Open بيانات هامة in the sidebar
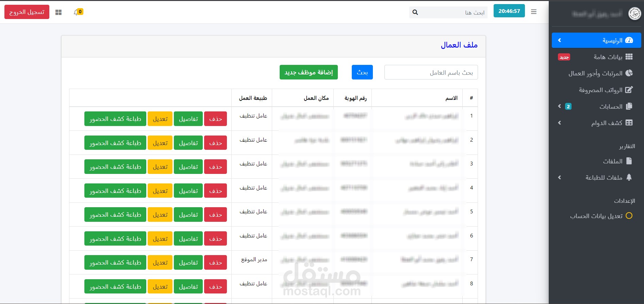 click(x=596, y=57)
